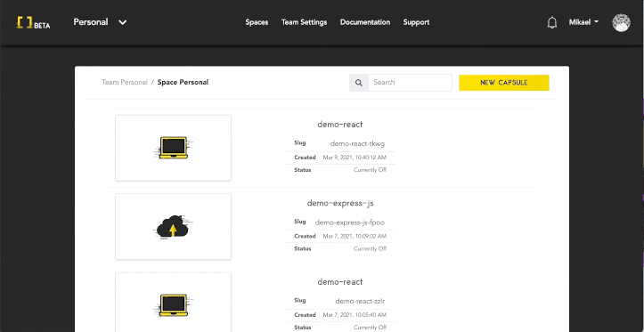Open the demo-react-zzlr laptop thumbnail

click(174, 303)
